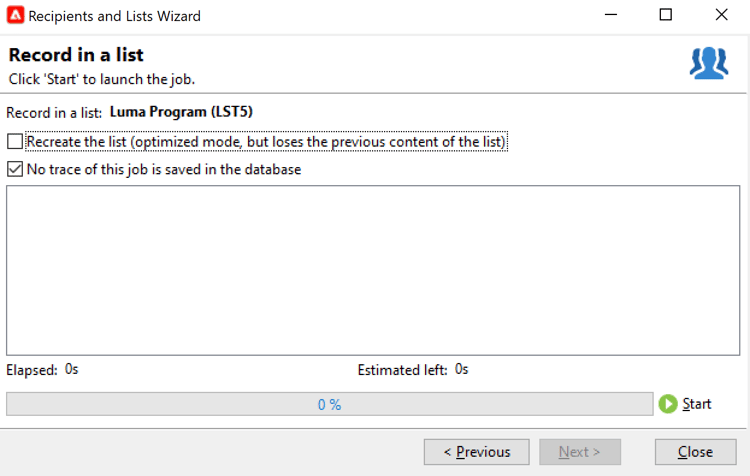Minimize the Recipients and Lists Wizard window
The height and width of the screenshot is (476, 750).
(611, 15)
